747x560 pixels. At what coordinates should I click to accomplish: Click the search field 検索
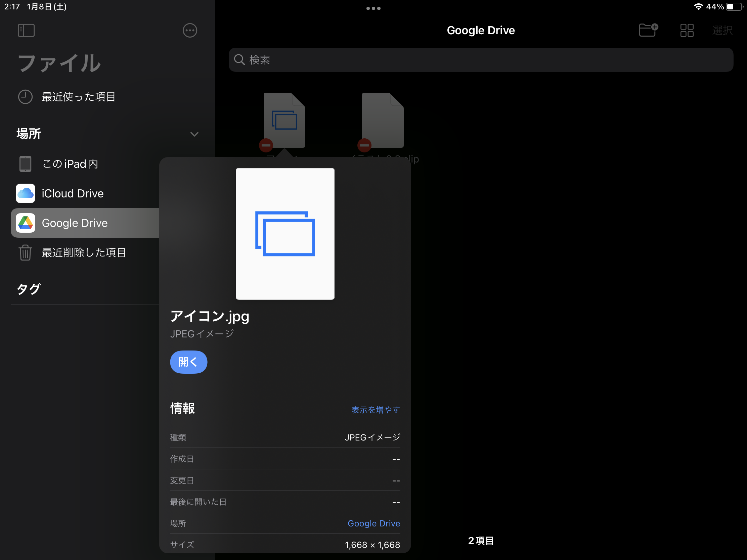coord(481,60)
